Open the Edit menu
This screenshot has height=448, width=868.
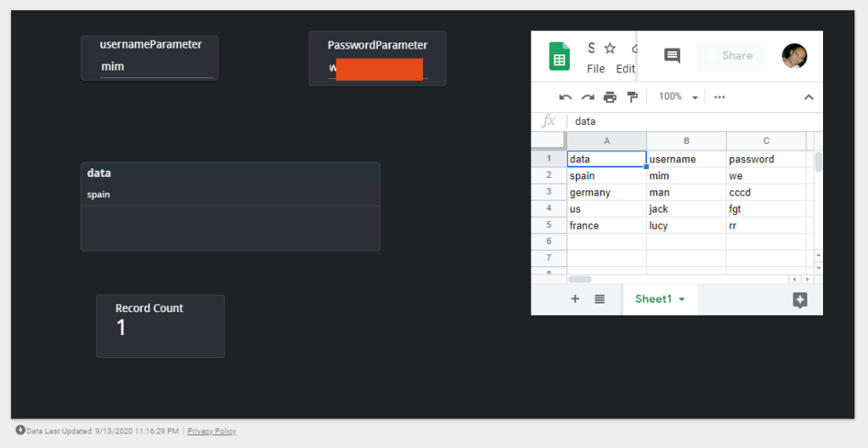(x=625, y=69)
